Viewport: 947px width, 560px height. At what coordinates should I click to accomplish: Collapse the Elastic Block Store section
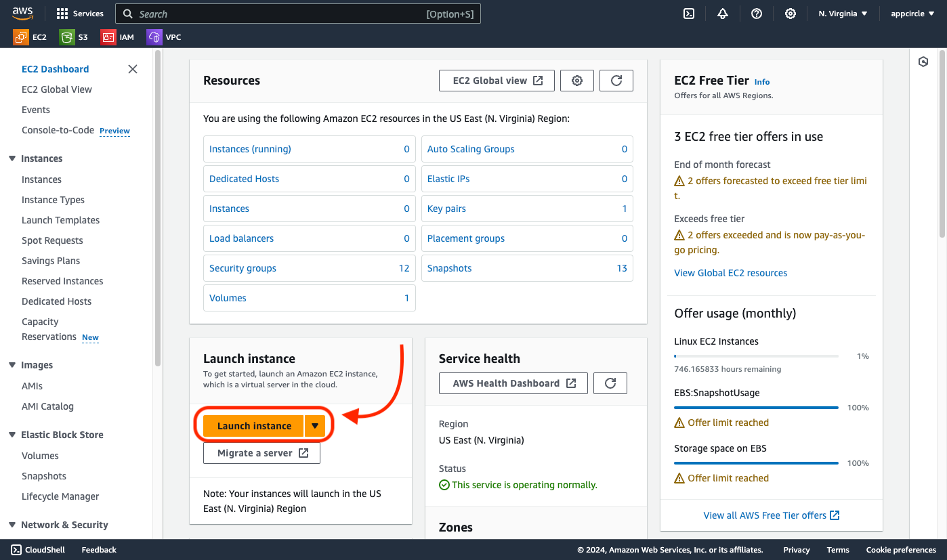tap(12, 435)
